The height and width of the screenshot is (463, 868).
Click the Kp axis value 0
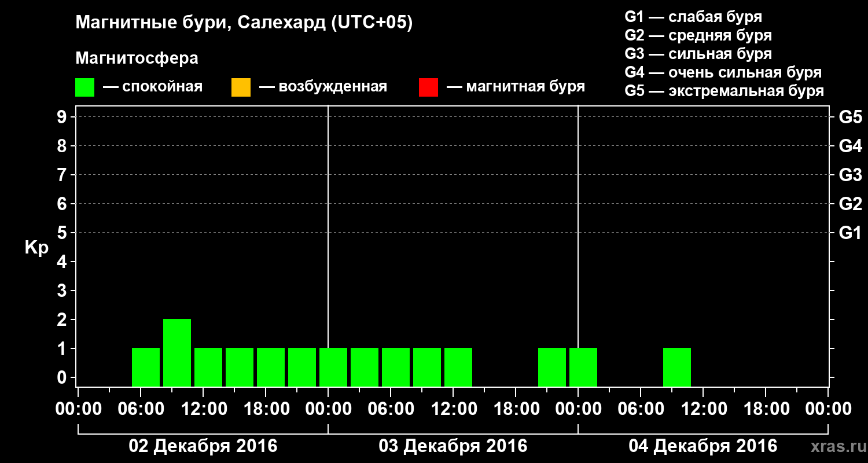62,377
